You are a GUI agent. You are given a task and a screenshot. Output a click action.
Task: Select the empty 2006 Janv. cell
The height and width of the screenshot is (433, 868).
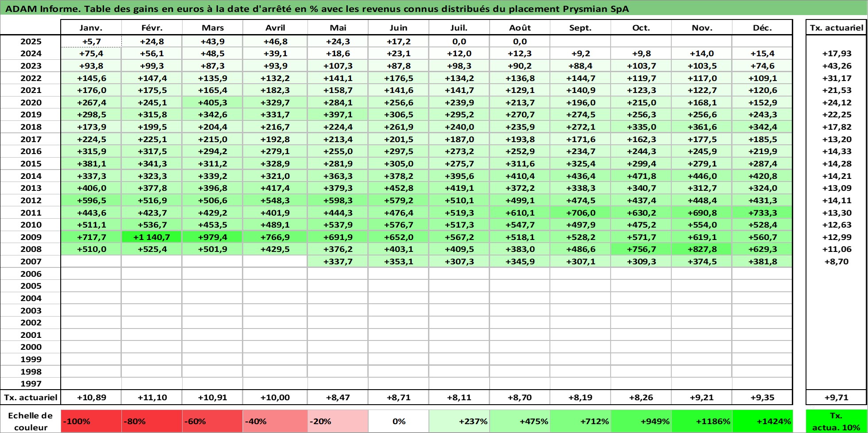(91, 274)
